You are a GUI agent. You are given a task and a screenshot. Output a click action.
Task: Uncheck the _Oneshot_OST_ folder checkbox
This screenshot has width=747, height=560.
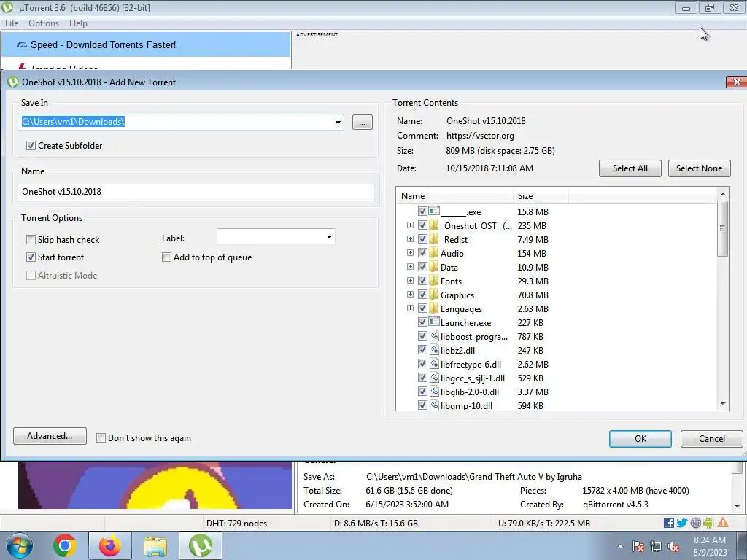click(422, 225)
